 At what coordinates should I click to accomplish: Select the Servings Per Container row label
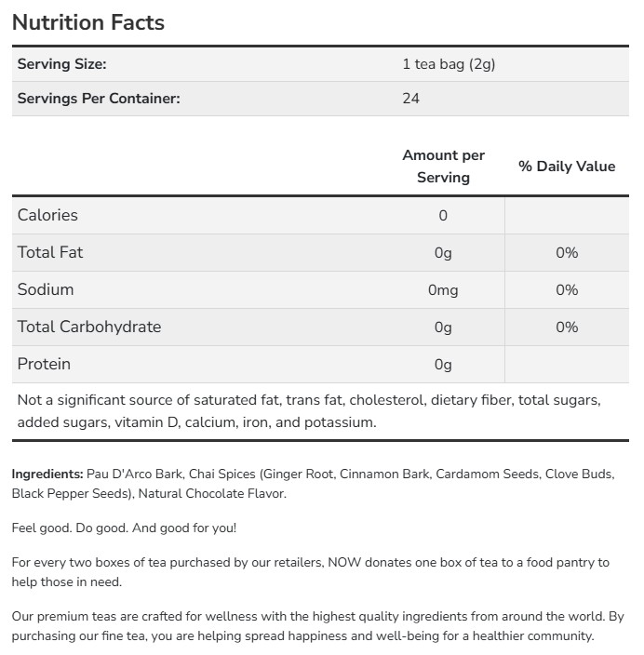99,99
